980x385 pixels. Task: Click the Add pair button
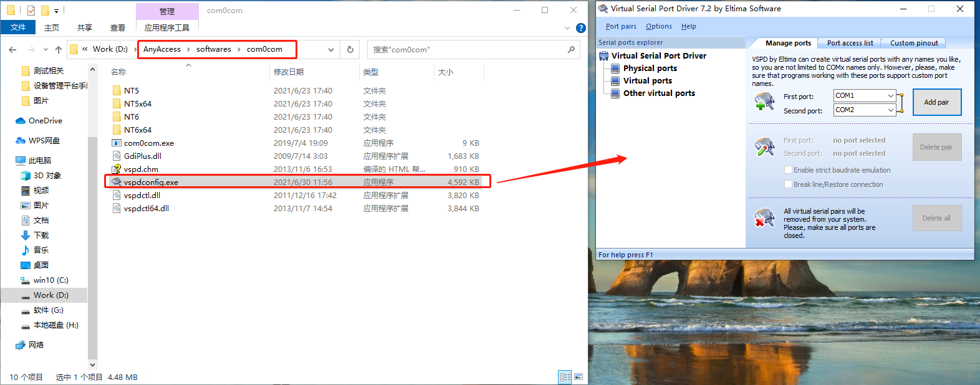click(x=937, y=102)
